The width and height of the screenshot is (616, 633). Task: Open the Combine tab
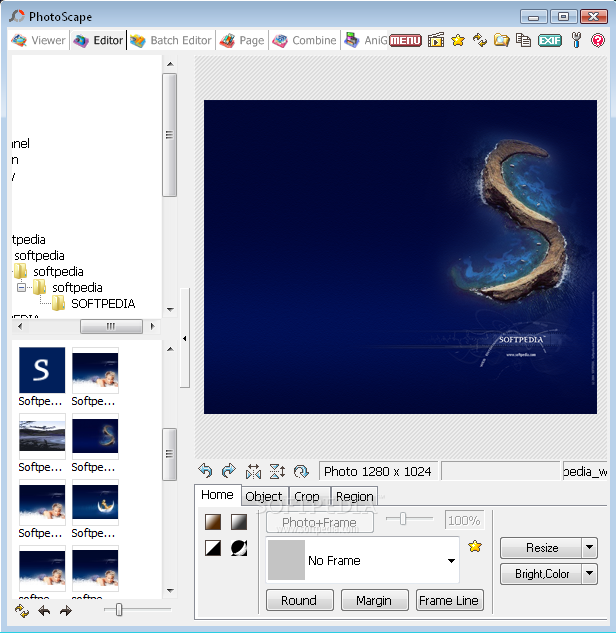[x=304, y=40]
